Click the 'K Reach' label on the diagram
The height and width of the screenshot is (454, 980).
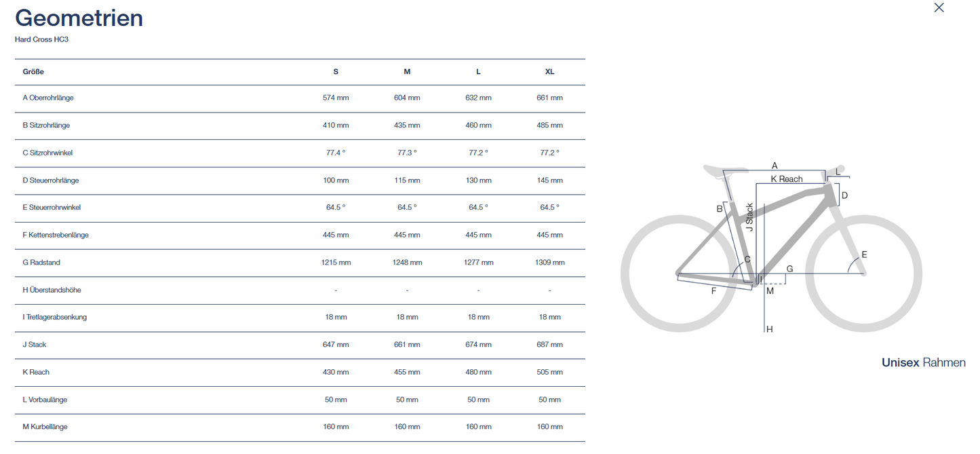pos(786,179)
